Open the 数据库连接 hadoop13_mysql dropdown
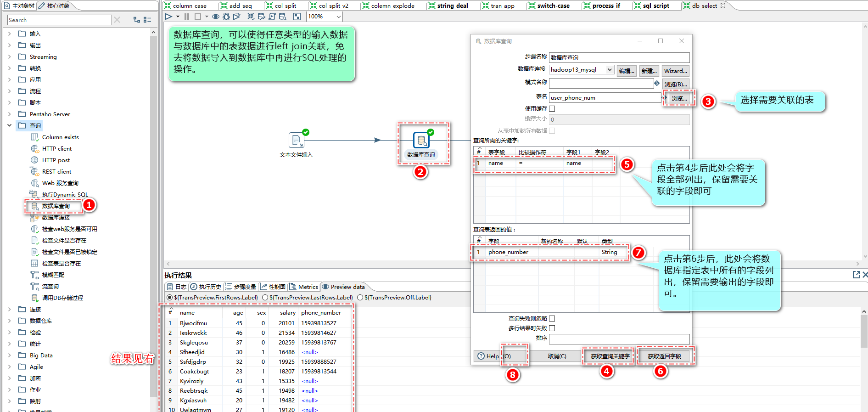 click(610, 70)
